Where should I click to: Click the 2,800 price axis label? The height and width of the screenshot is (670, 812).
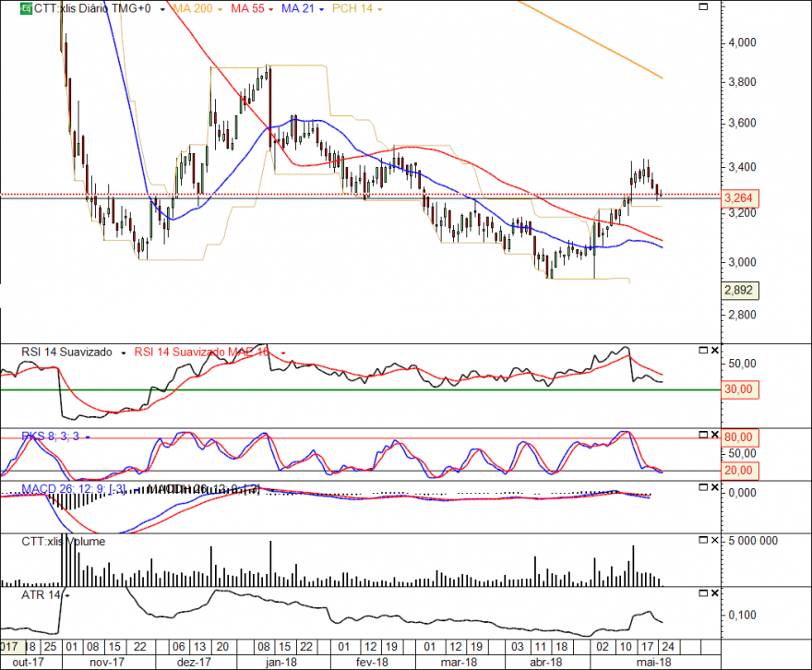coord(742,315)
